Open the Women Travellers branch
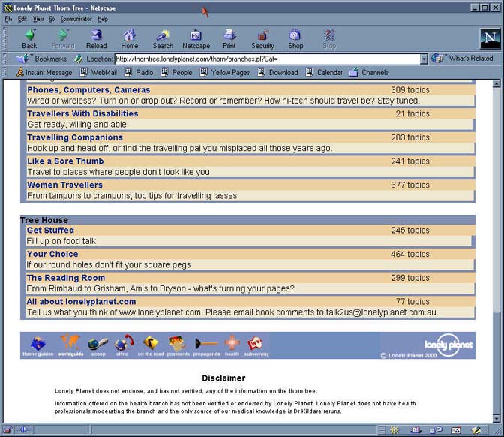Viewport: 504px width, 437px height. [64, 185]
